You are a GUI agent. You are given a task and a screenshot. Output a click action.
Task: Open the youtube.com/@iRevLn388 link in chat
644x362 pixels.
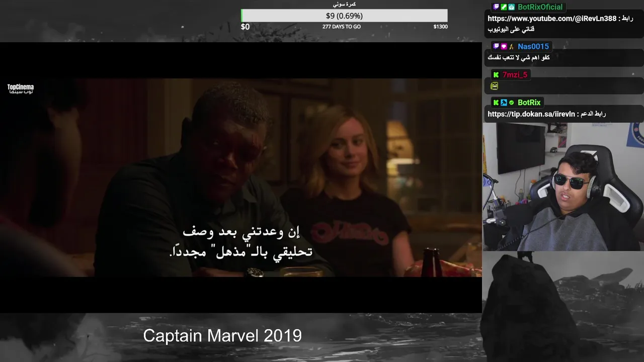tap(552, 19)
